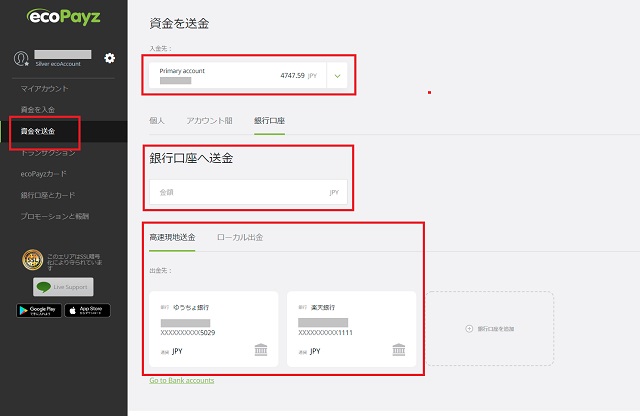
Task: Click bank icon on ゆうちょ銀行 card
Action: pyautogui.click(x=261, y=351)
